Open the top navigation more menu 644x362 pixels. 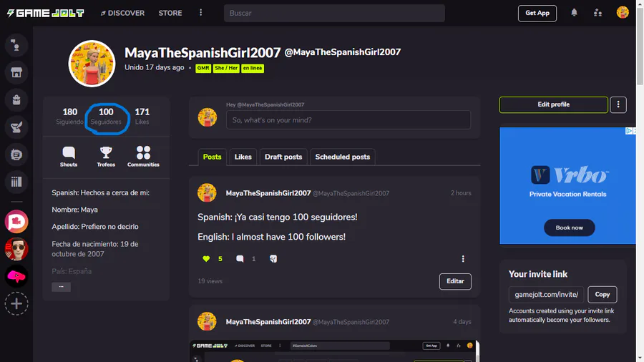click(x=200, y=13)
